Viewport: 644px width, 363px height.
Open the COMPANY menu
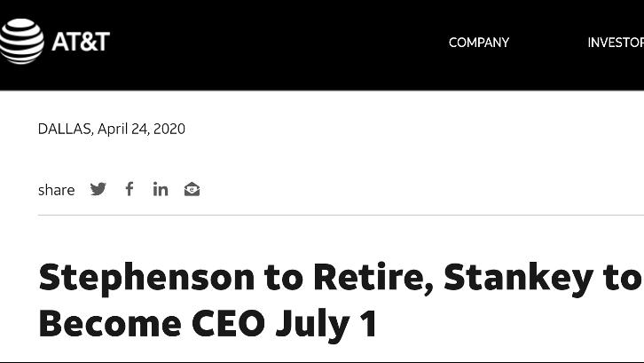pyautogui.click(x=479, y=43)
